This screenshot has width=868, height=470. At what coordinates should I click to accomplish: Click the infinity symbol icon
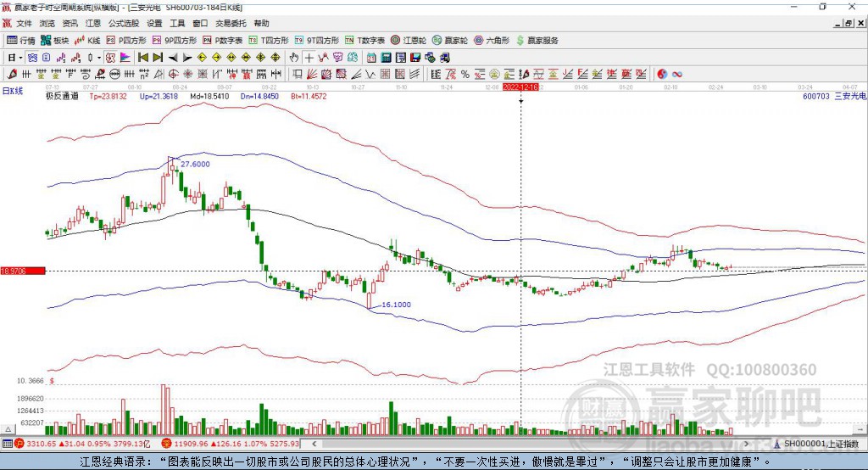(677, 75)
